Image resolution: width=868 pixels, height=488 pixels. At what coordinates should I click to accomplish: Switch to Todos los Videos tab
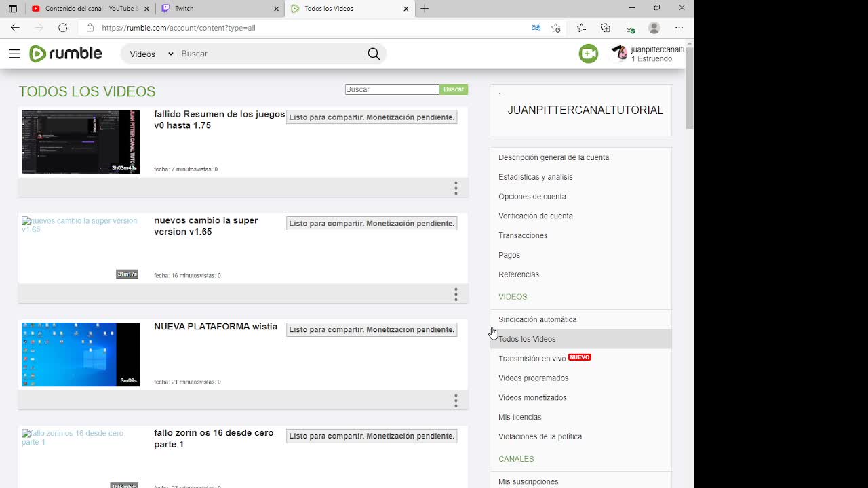349,9
